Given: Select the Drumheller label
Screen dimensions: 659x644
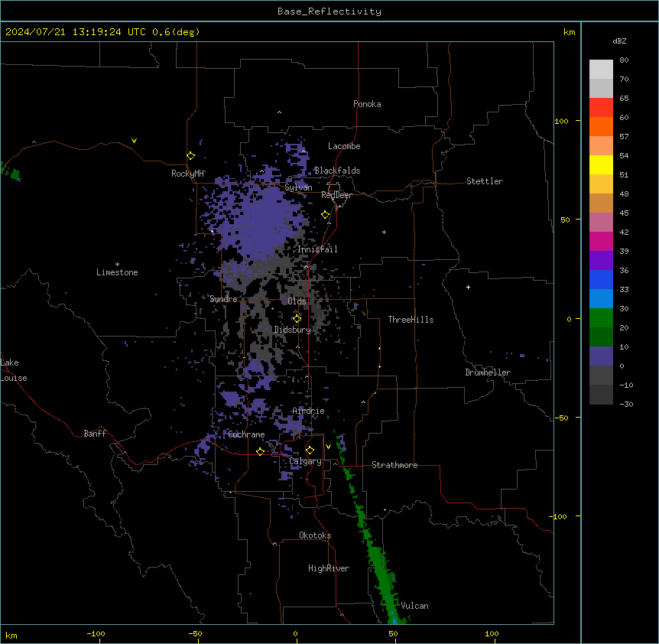Looking at the screenshot, I should [488, 372].
